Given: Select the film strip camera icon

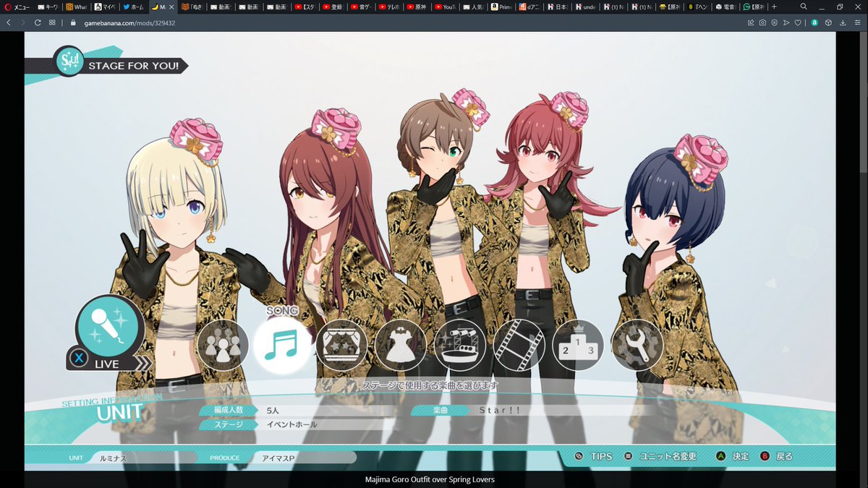Looking at the screenshot, I should (x=519, y=346).
